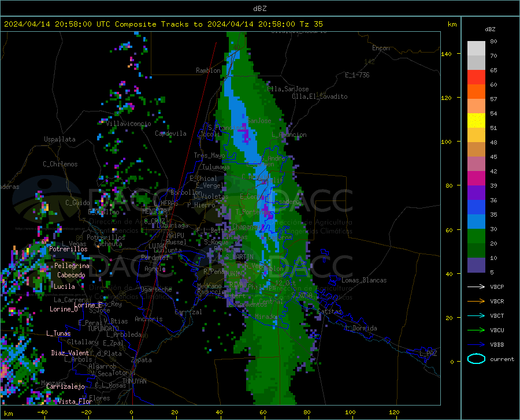Click the Lucila station label
Viewport: 520px width, 420px height.
point(64,287)
